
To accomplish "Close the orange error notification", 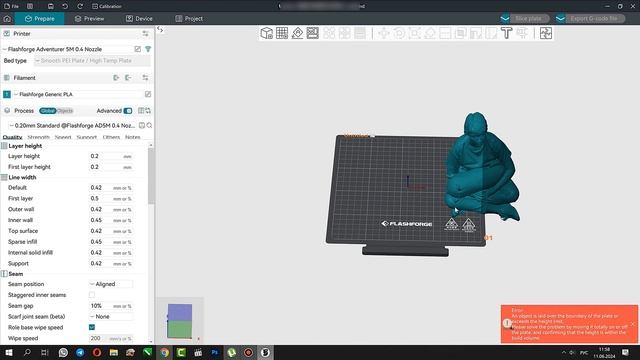I will tap(633, 324).
